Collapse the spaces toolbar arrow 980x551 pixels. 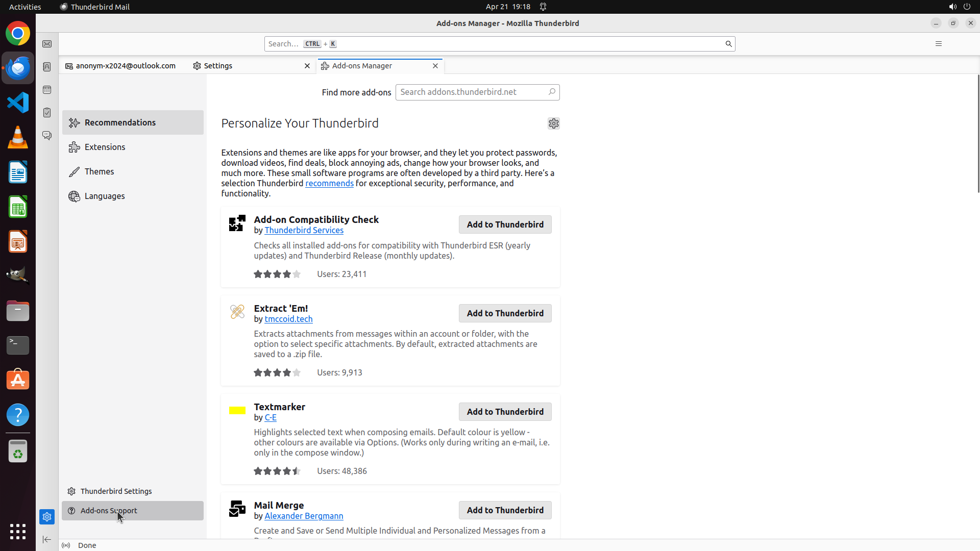point(47,539)
